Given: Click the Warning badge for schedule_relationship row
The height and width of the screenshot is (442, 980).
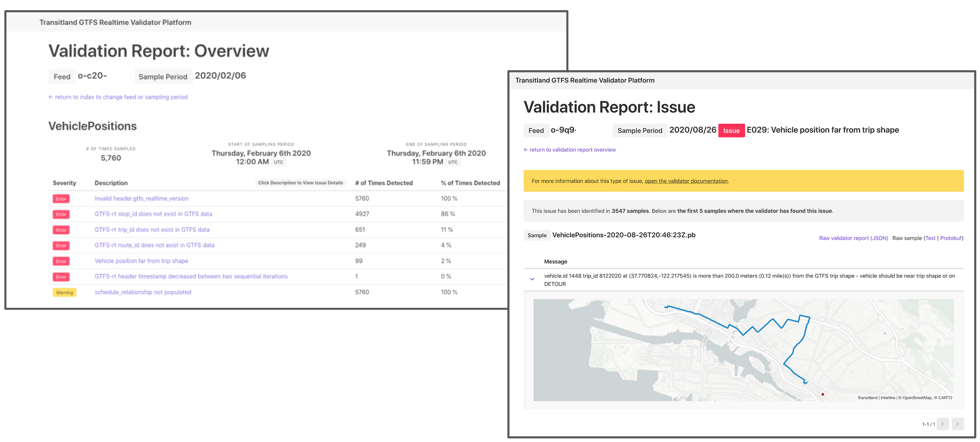Looking at the screenshot, I should pos(64,292).
